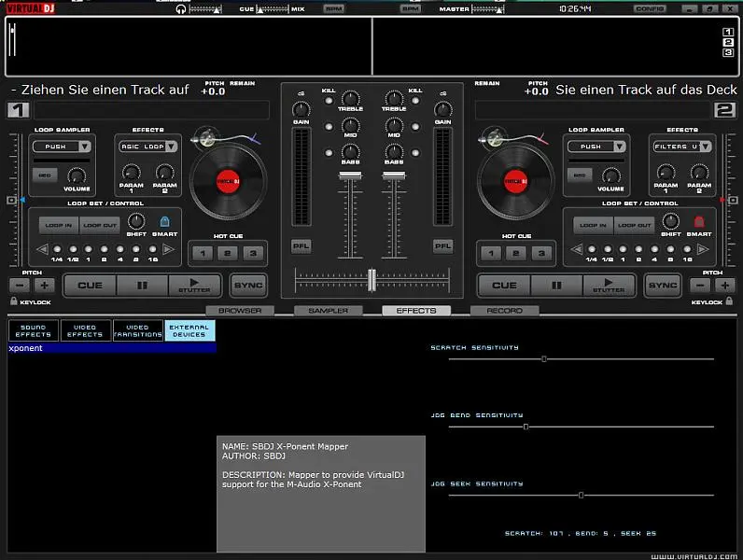The width and height of the screenshot is (743, 560).
Task: Toggle PFL on the left mixer channel
Action: 301,246
